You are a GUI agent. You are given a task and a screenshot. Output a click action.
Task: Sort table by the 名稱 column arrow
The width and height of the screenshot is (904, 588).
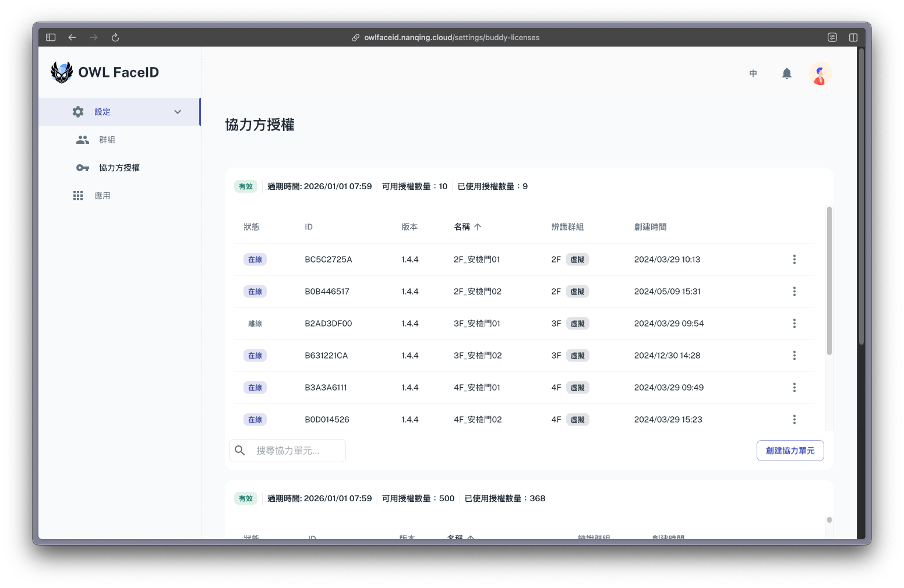(478, 227)
